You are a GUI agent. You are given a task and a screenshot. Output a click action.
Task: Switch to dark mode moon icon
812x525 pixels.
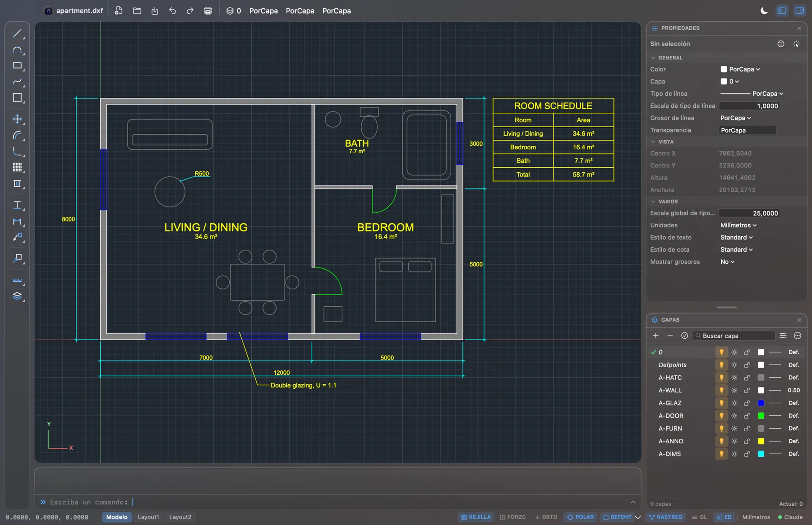[764, 11]
